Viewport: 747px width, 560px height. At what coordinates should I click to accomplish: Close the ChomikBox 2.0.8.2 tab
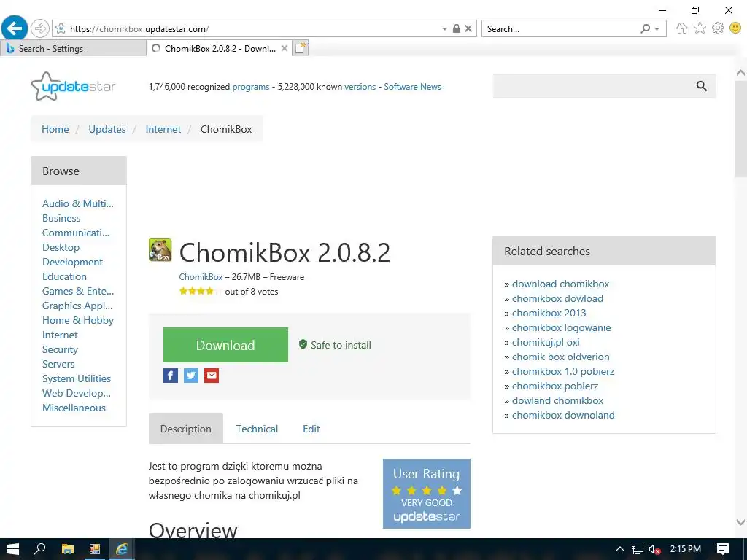(x=285, y=48)
